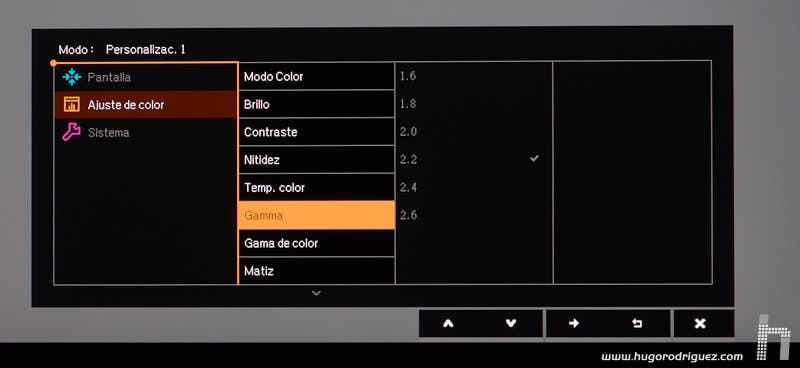Close the OSD menu with X
800x368 pixels.
click(x=700, y=324)
